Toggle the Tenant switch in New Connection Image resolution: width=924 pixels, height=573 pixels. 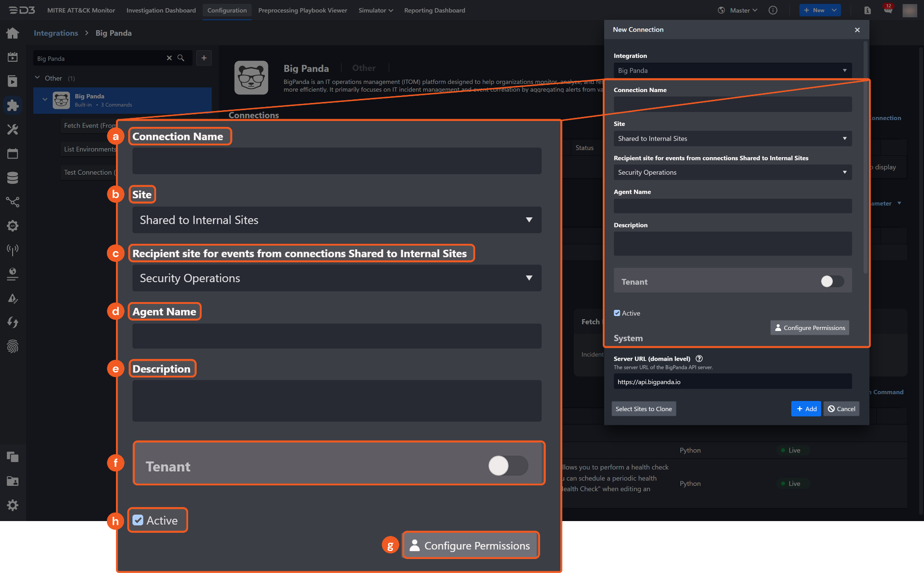tap(832, 281)
